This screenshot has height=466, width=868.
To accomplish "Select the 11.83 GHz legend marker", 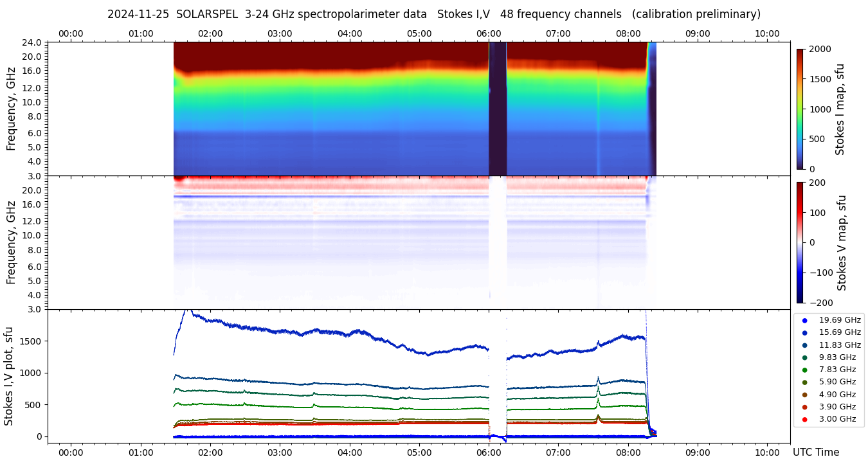I will (804, 345).
